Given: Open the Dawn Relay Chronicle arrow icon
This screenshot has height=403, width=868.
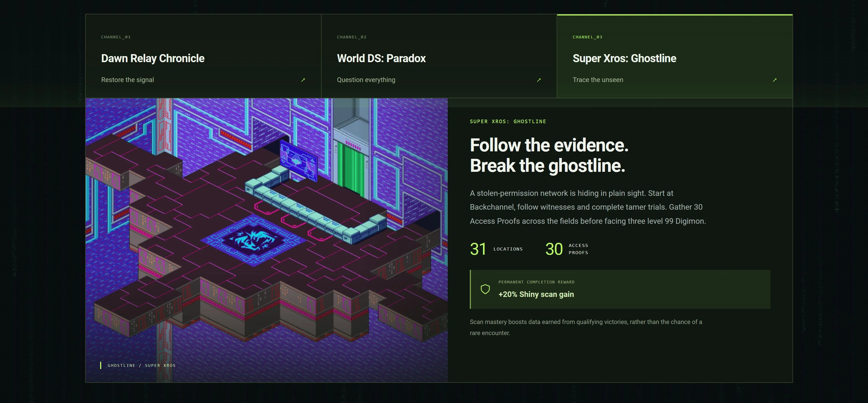Looking at the screenshot, I should 303,80.
